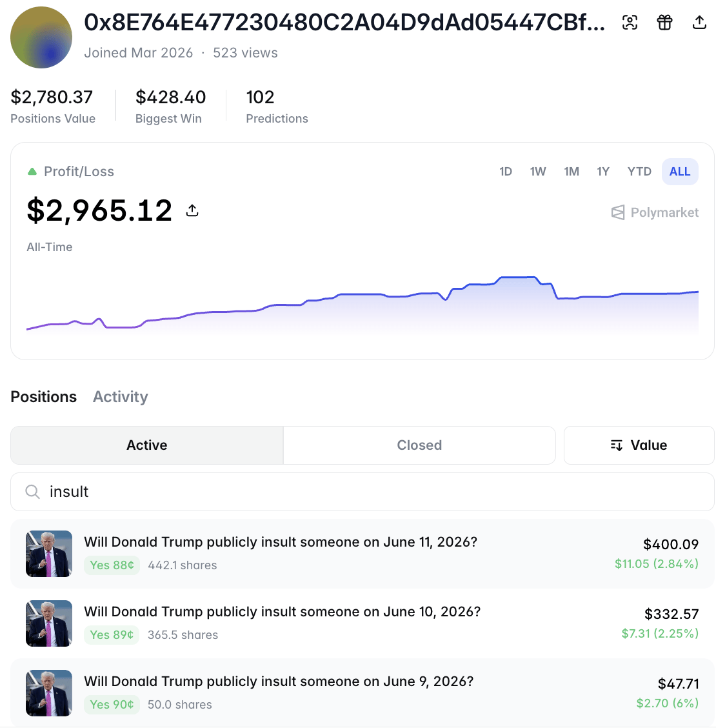Switch to the Positions tab
716x728 pixels.
click(x=44, y=397)
